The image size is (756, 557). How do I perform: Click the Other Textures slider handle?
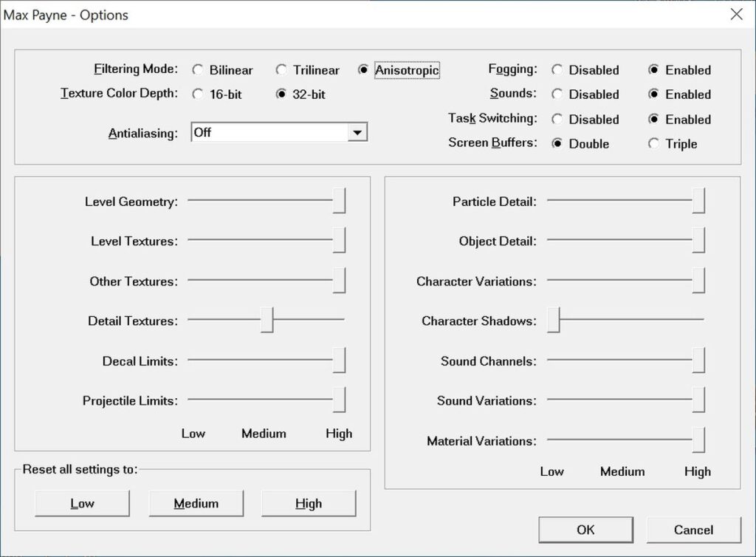coord(339,280)
